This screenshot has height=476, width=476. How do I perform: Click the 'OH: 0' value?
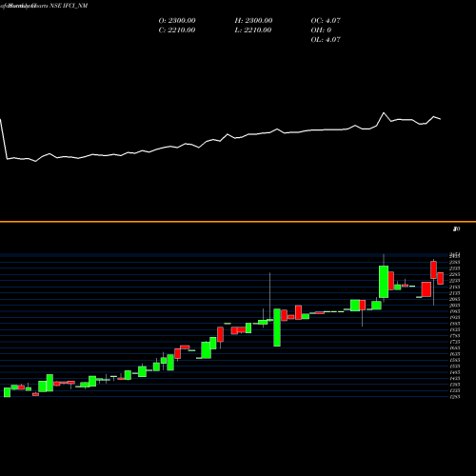(x=321, y=30)
